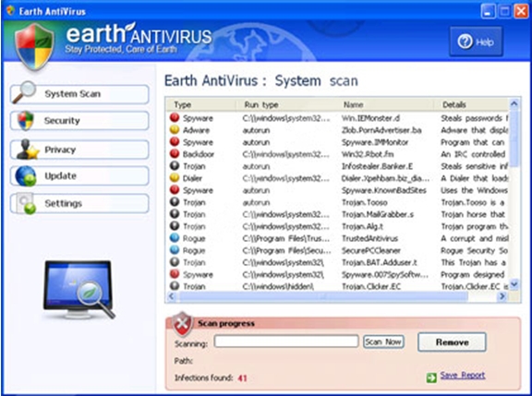This screenshot has width=532, height=396.
Task: Click the SecurePCCleaner name cell
Action: pos(371,251)
